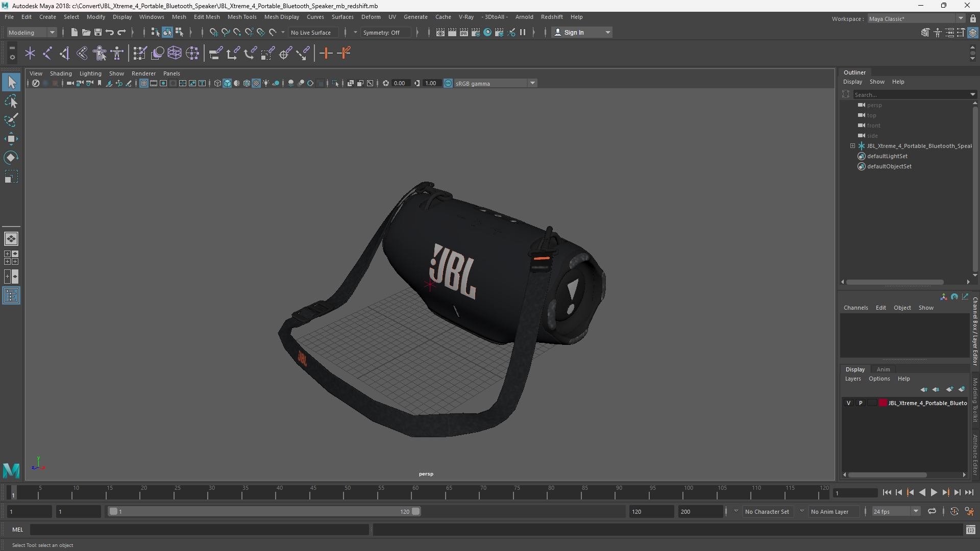Open the Mesh Tools menu

click(242, 17)
